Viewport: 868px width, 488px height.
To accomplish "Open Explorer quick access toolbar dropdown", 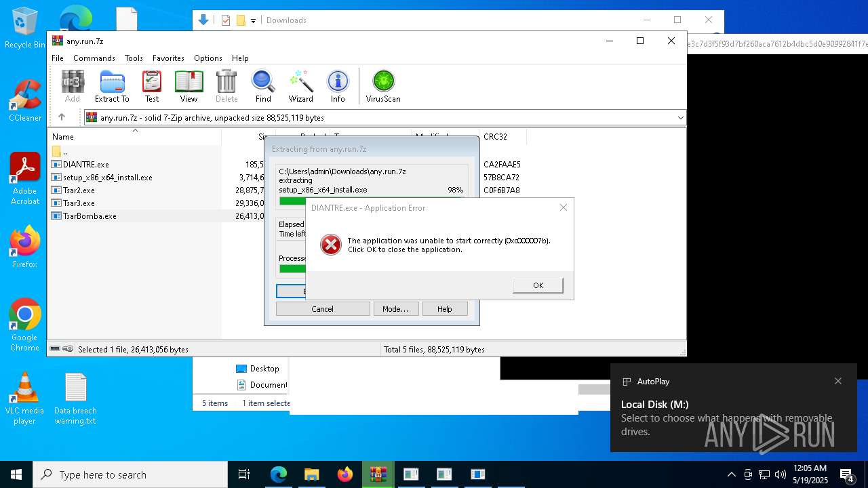I will (x=253, y=20).
